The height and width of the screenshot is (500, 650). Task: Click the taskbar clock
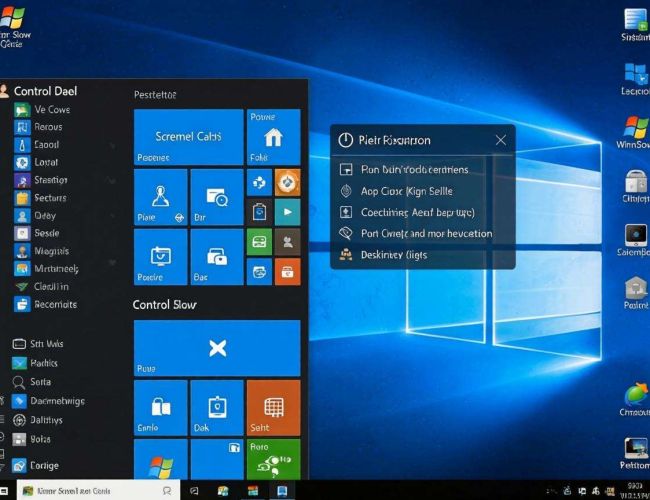tap(635, 490)
